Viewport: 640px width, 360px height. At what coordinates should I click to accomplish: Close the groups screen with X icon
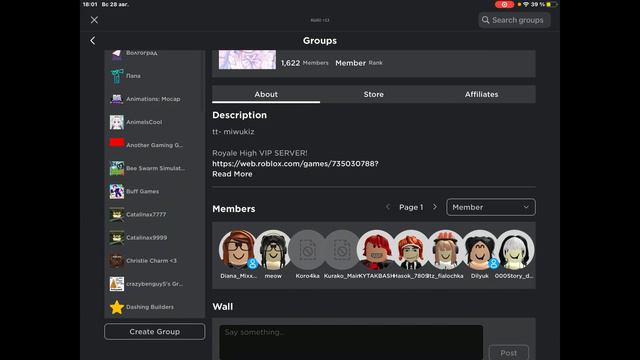tap(94, 20)
